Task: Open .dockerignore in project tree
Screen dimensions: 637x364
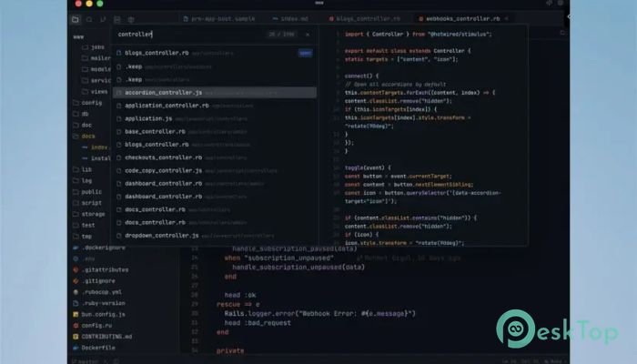Action: tap(104, 248)
